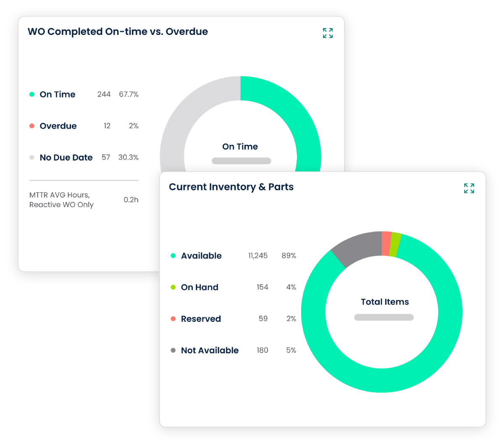
Task: Click the expand icon on WO Completed card
Action: point(328,33)
